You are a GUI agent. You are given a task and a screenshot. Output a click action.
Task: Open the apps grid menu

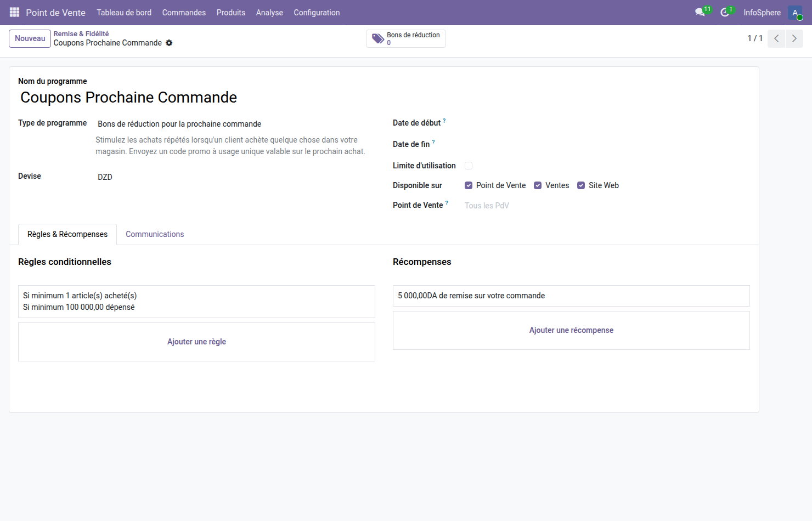coord(14,12)
